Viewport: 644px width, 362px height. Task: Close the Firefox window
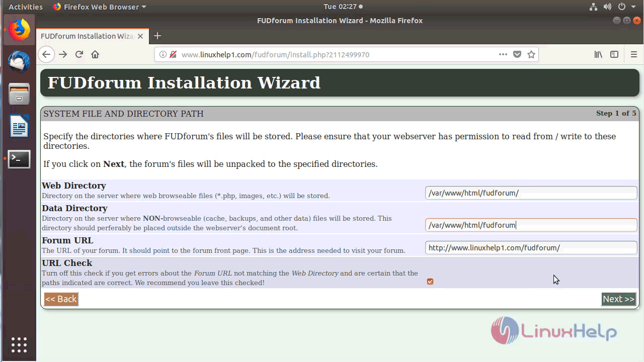tap(637, 21)
